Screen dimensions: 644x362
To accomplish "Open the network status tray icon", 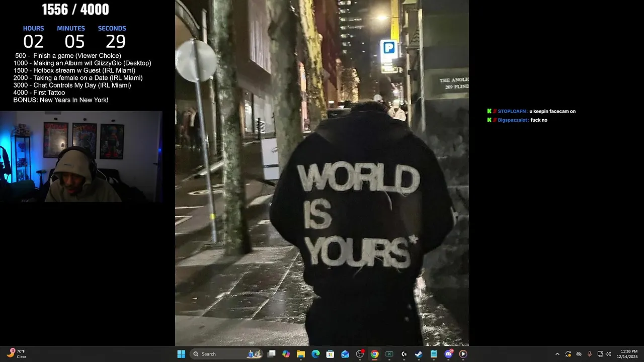I will [600, 354].
